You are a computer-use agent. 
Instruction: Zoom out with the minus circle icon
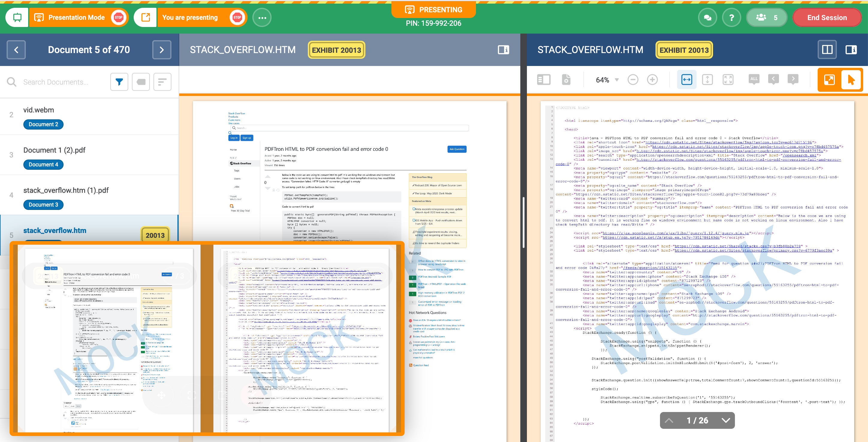(x=633, y=80)
